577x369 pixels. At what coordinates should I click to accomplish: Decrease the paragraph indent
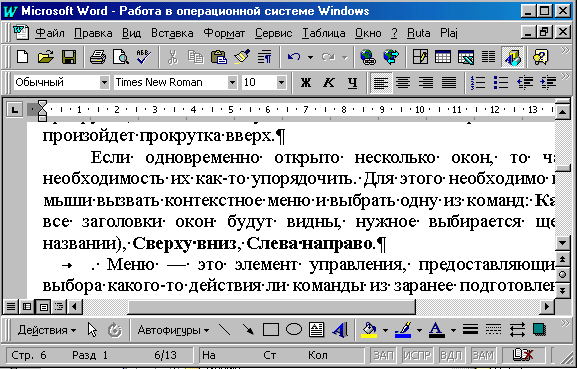524,82
